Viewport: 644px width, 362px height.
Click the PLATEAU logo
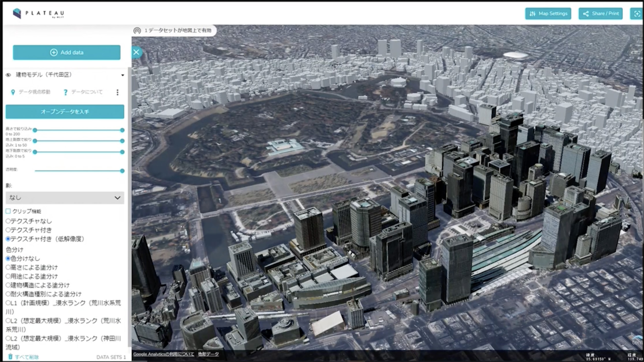(39, 13)
